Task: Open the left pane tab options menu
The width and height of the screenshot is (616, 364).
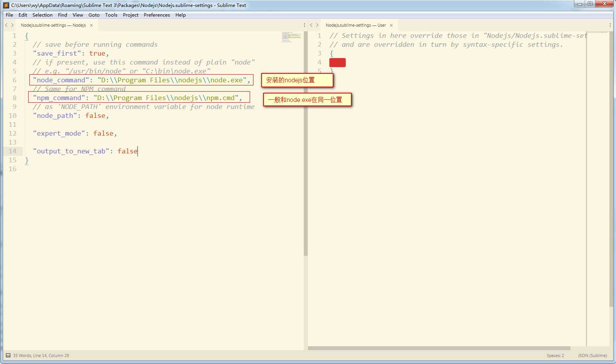Action: point(305,25)
